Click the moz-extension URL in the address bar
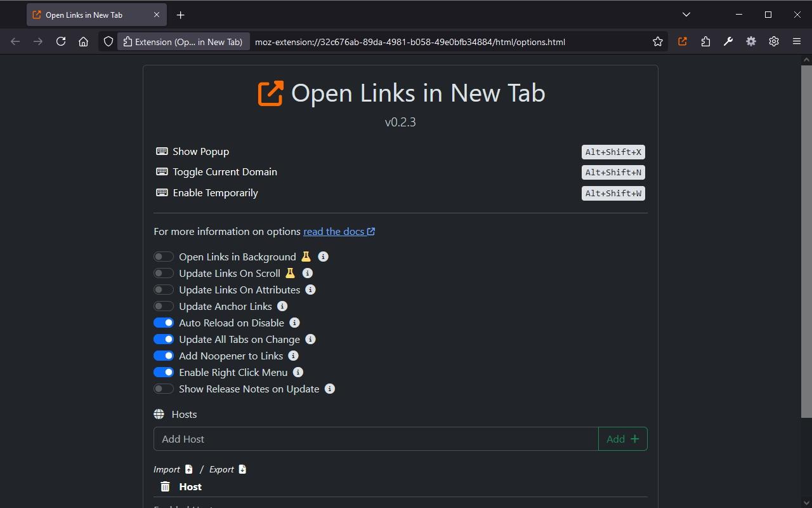The image size is (812, 508). pos(410,42)
